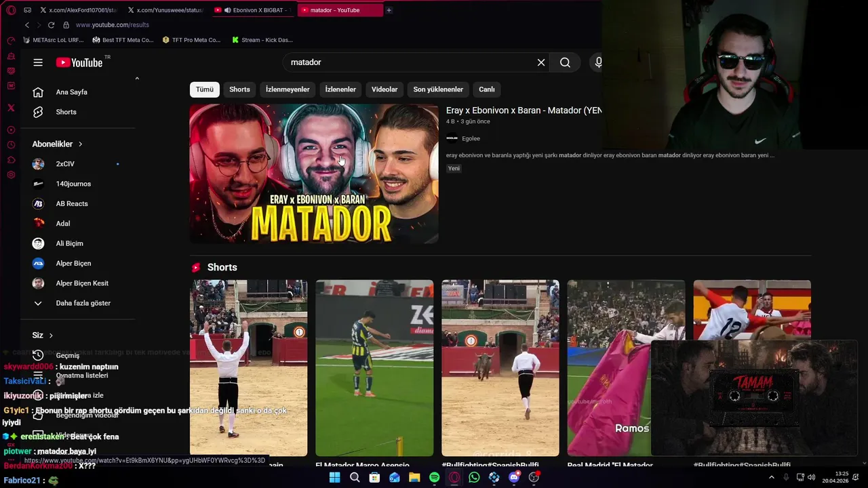
Task: Open the Fenerbahçe player Shorts thumbnail
Action: [x=374, y=368]
